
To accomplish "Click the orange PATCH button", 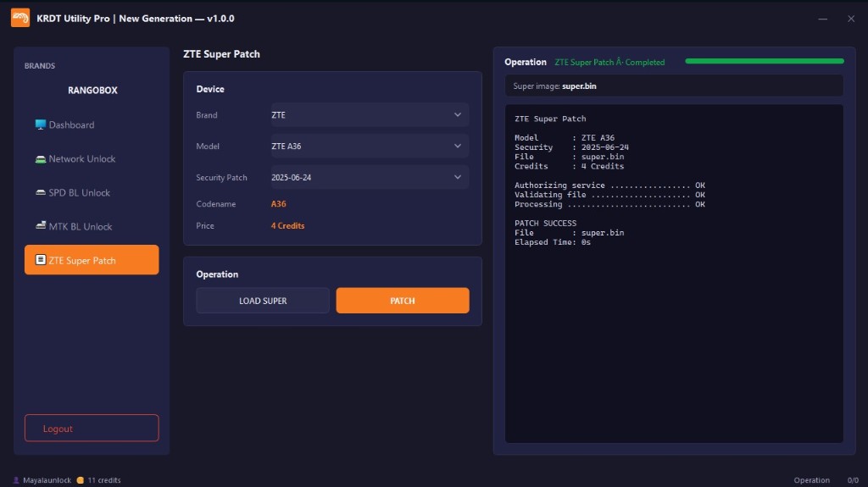I will (403, 301).
